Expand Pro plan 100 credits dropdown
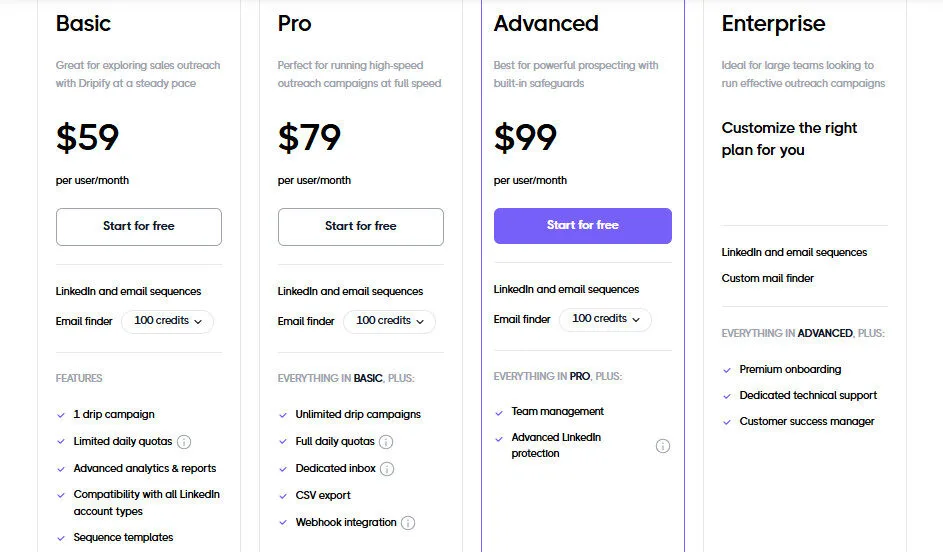The width and height of the screenshot is (943, 552). tap(389, 321)
